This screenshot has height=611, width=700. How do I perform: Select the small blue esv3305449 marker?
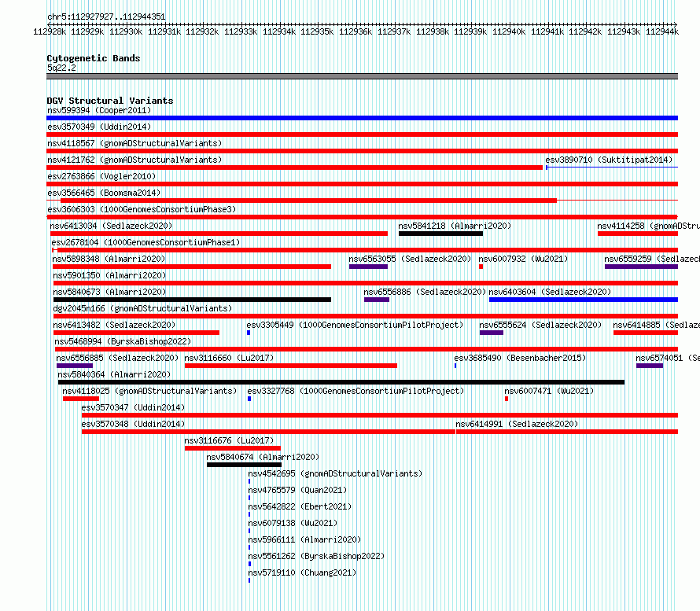point(249,333)
